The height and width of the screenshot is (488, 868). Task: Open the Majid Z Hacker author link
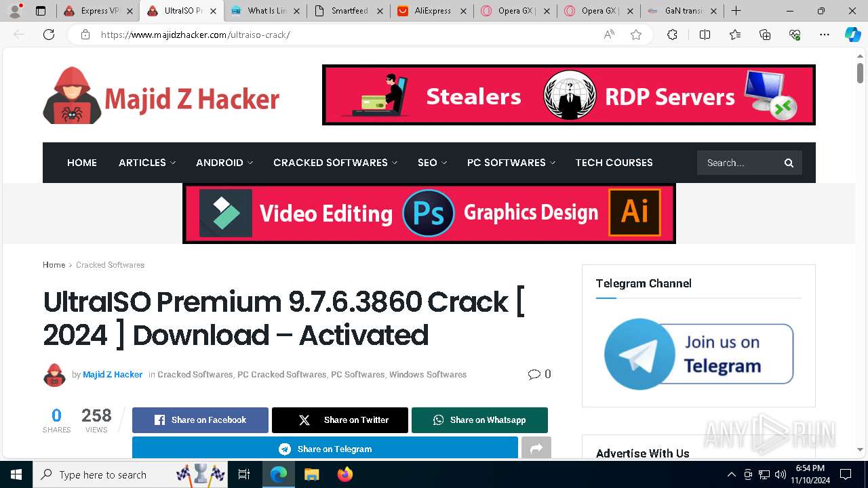tap(113, 374)
